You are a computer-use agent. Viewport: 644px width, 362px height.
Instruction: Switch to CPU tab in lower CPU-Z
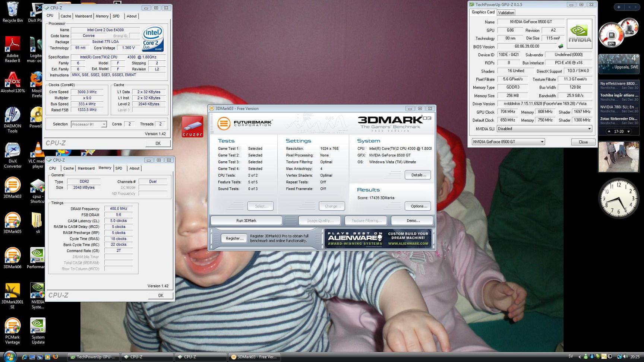(x=53, y=168)
